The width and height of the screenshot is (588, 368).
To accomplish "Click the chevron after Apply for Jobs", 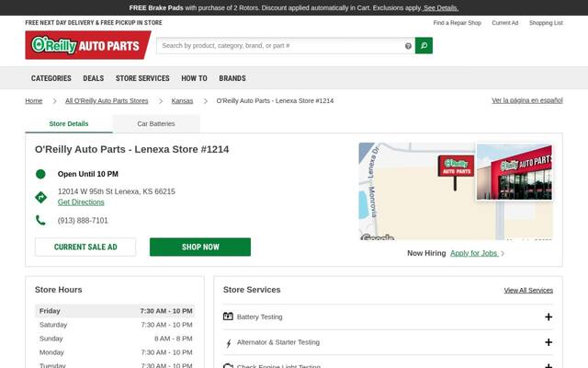I will pyautogui.click(x=503, y=254).
